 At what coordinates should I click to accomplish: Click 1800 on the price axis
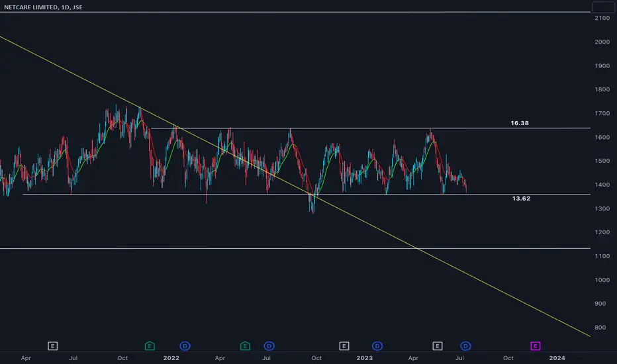point(602,90)
